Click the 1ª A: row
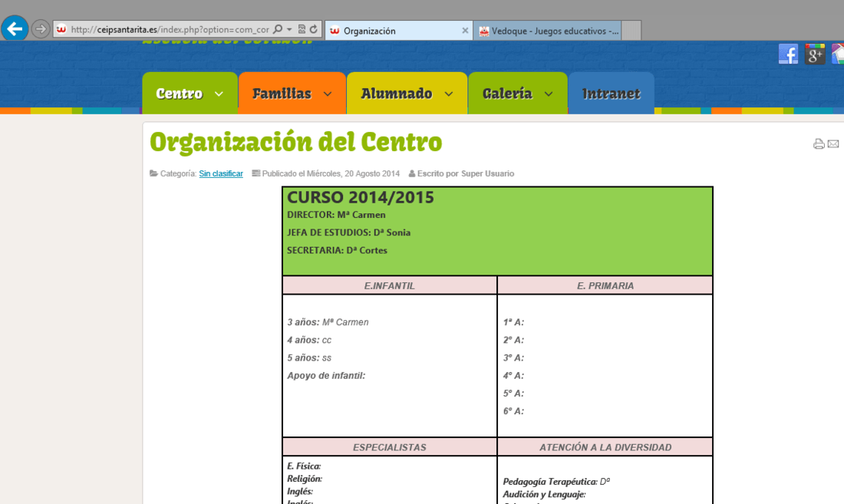844x504 pixels. click(513, 322)
